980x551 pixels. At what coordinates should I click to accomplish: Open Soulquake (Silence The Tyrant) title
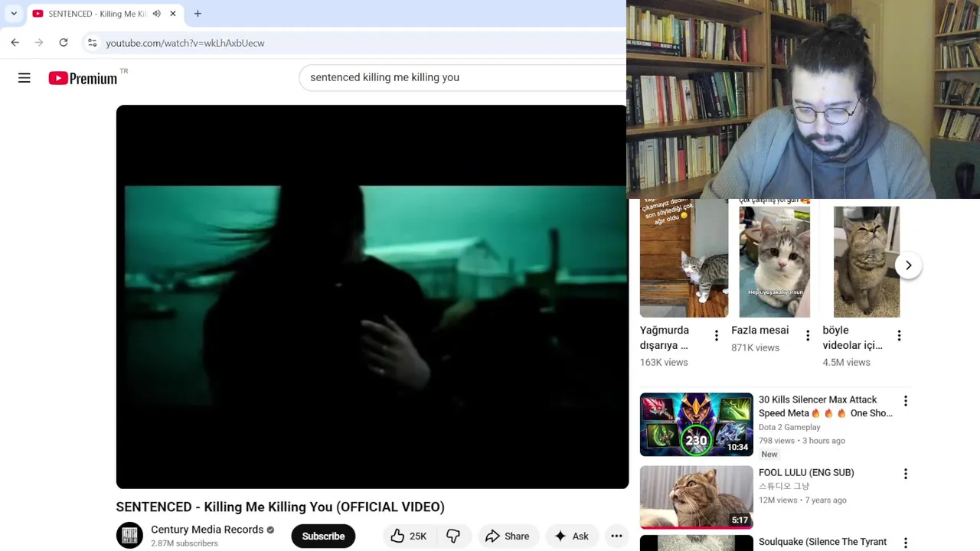point(822,543)
